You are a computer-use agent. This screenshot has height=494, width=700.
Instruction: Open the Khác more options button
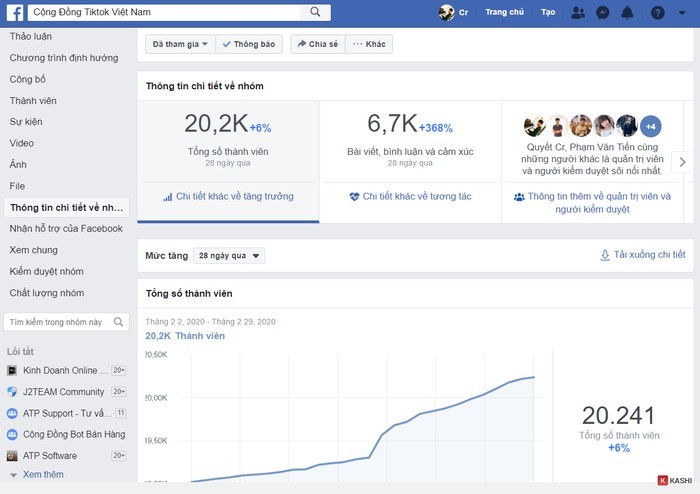click(x=369, y=44)
